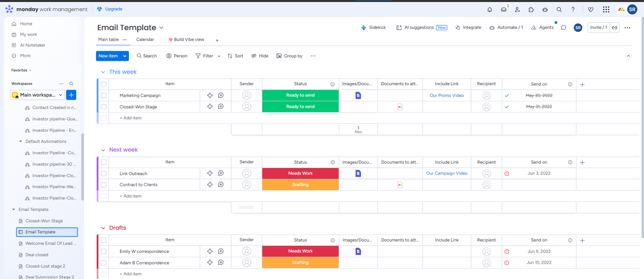Viewport: 644px width, 279px height.
Task: Add new workspace item with blue plus
Action: tap(71, 95)
